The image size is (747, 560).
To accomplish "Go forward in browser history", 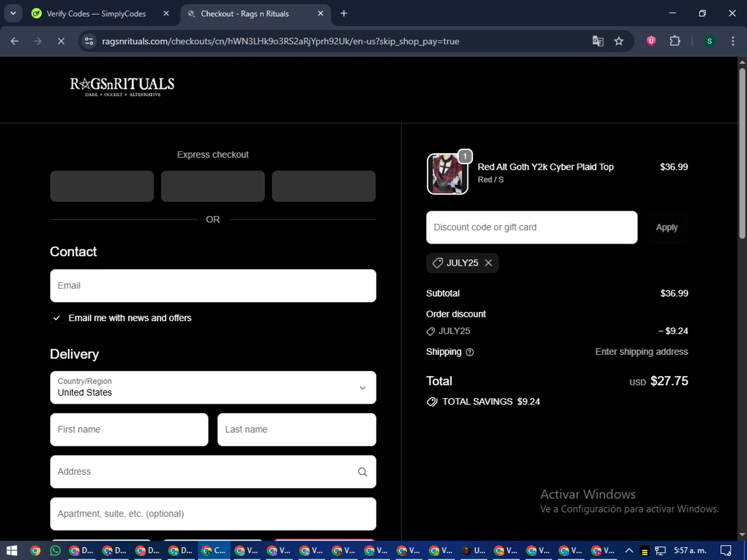I will click(x=38, y=41).
